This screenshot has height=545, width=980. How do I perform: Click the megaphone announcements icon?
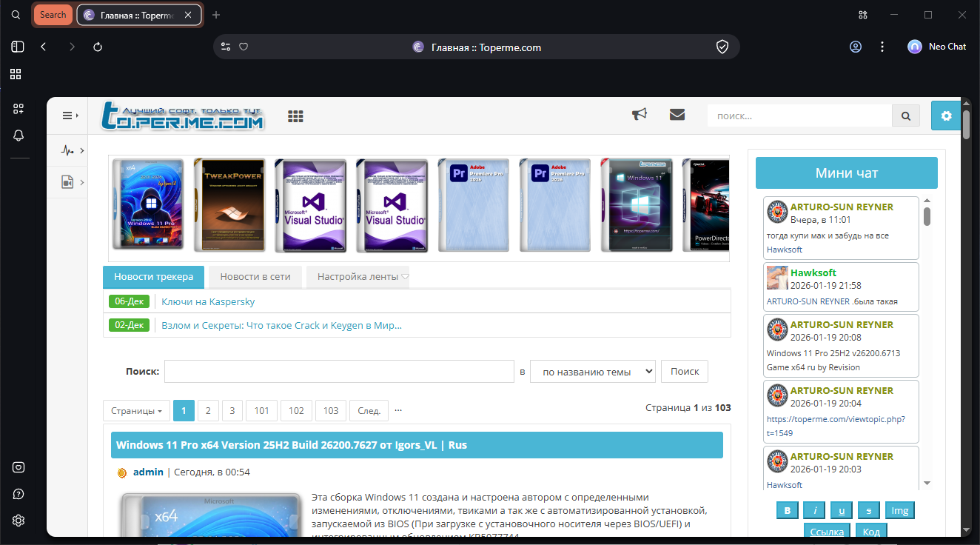tap(639, 115)
